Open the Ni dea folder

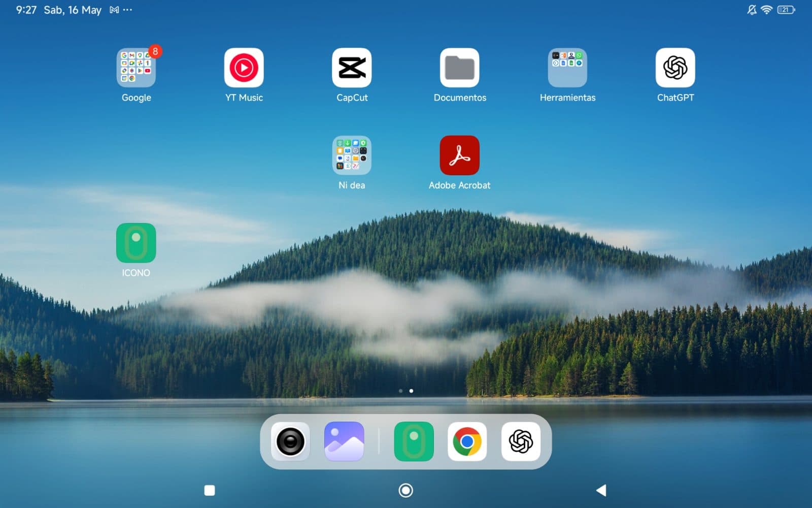(352, 155)
